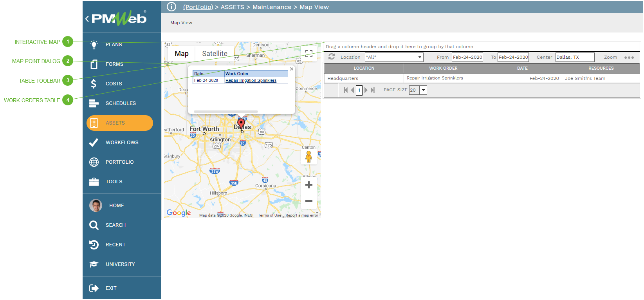Image resolution: width=644 pixels, height=300 pixels.
Task: Click Report a map error link
Action: [302, 215]
